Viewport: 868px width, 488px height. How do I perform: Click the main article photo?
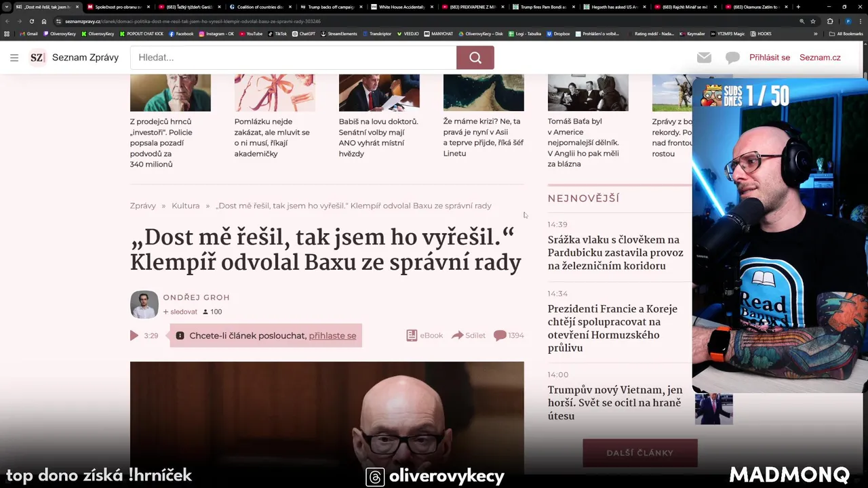[327, 418]
